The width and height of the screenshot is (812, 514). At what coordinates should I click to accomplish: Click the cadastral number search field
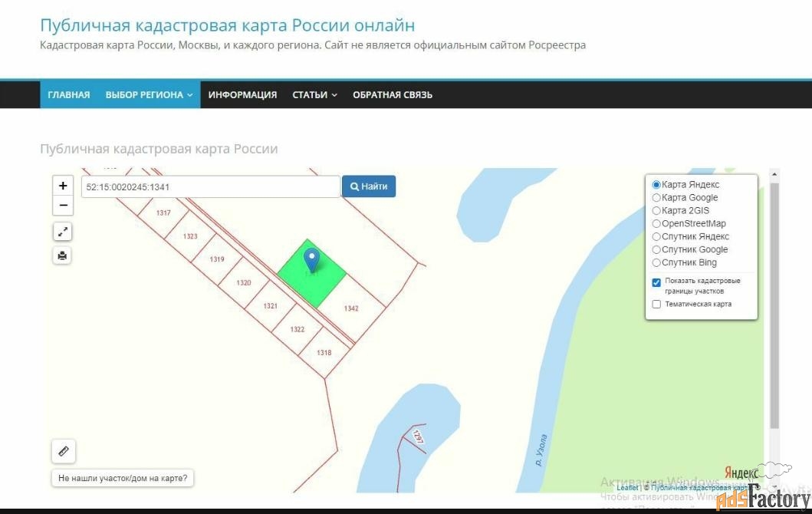210,186
